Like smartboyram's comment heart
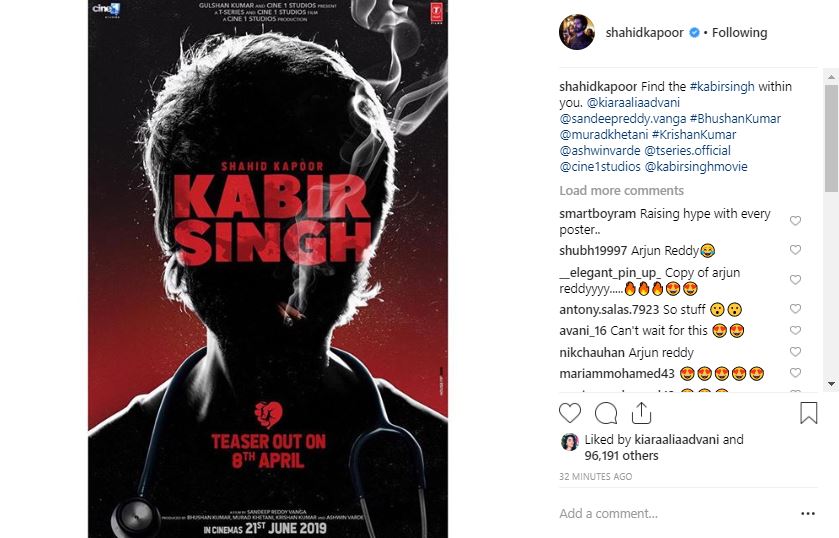Image resolution: width=839 pixels, height=538 pixels. 796,221
